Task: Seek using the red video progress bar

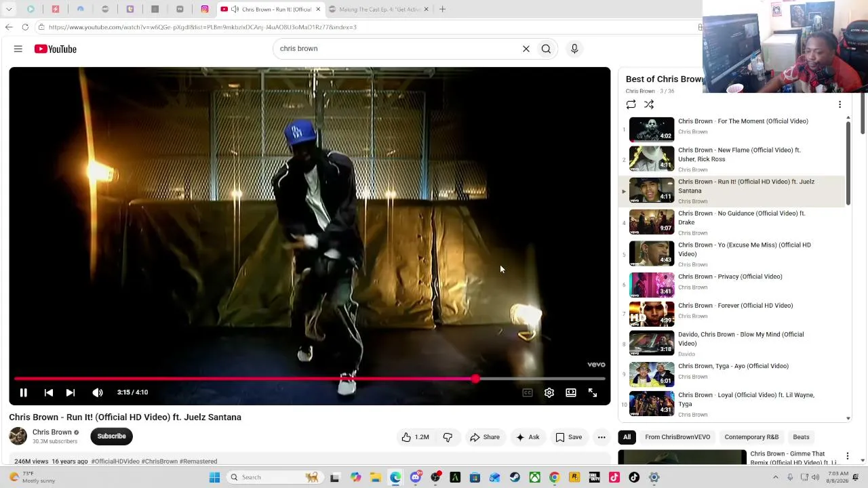Action: pyautogui.click(x=309, y=379)
